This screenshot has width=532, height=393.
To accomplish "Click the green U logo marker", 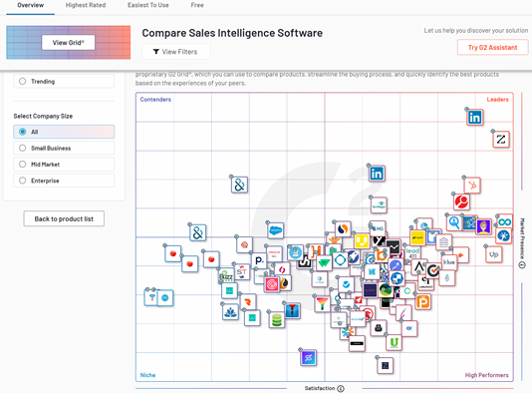I will coord(394,342).
